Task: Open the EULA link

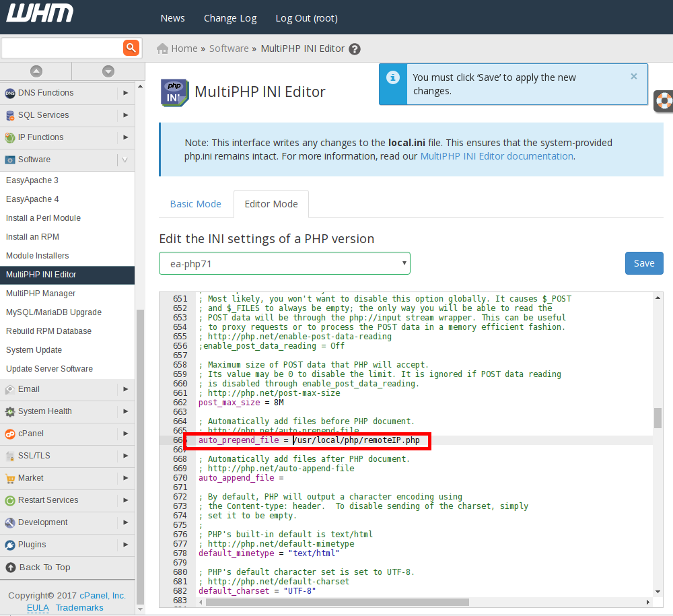Action: click(38, 608)
